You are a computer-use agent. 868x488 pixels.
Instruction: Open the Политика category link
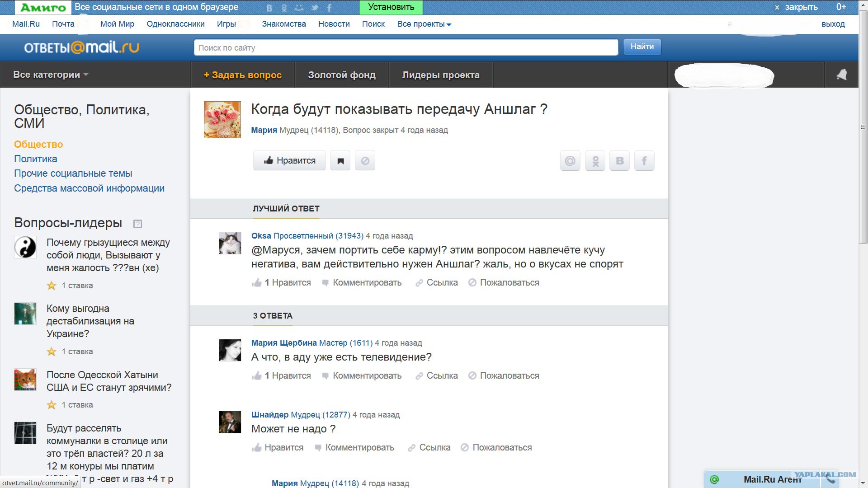tap(36, 159)
